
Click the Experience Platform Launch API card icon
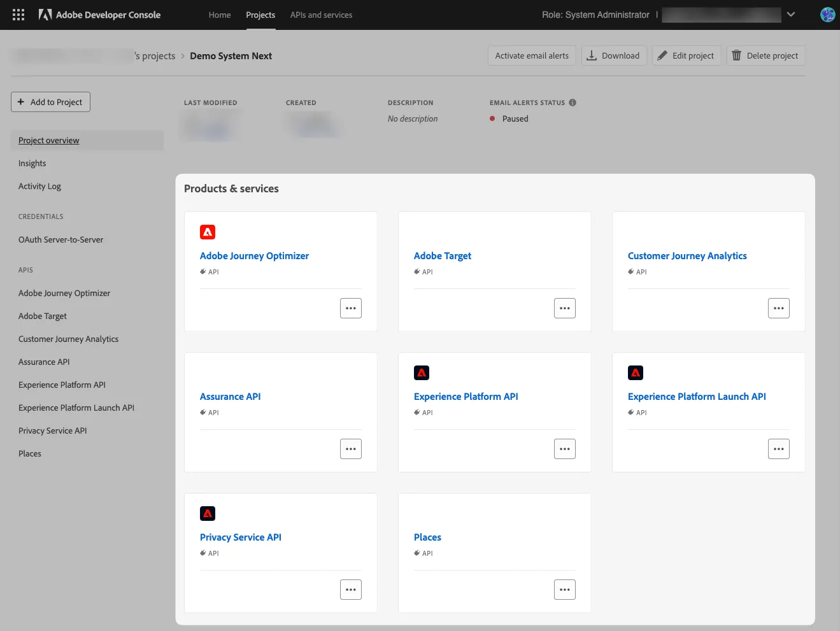coord(636,373)
